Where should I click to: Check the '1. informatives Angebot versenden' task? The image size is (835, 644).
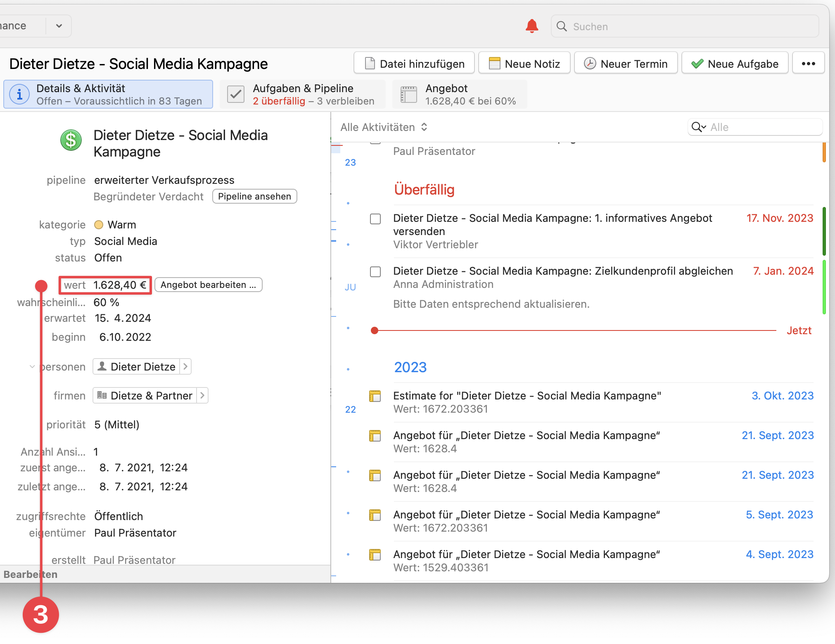point(375,219)
